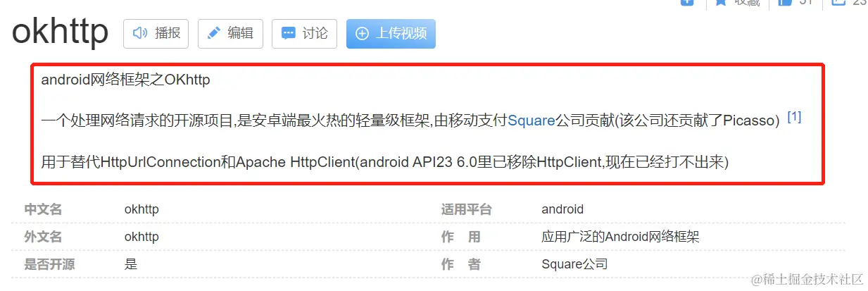The width and height of the screenshot is (868, 291).
Task: Open the 讨论 discussion button
Action: [304, 33]
